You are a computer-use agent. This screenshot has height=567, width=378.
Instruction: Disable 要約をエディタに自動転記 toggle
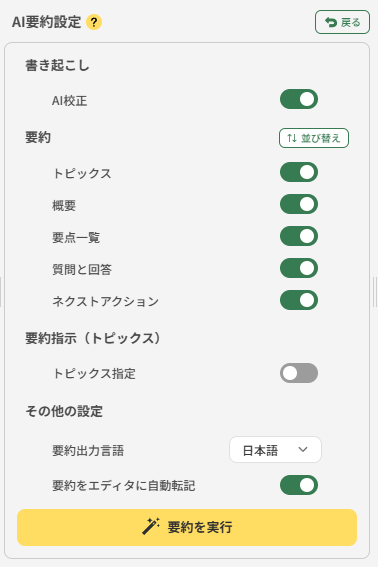pyautogui.click(x=299, y=485)
